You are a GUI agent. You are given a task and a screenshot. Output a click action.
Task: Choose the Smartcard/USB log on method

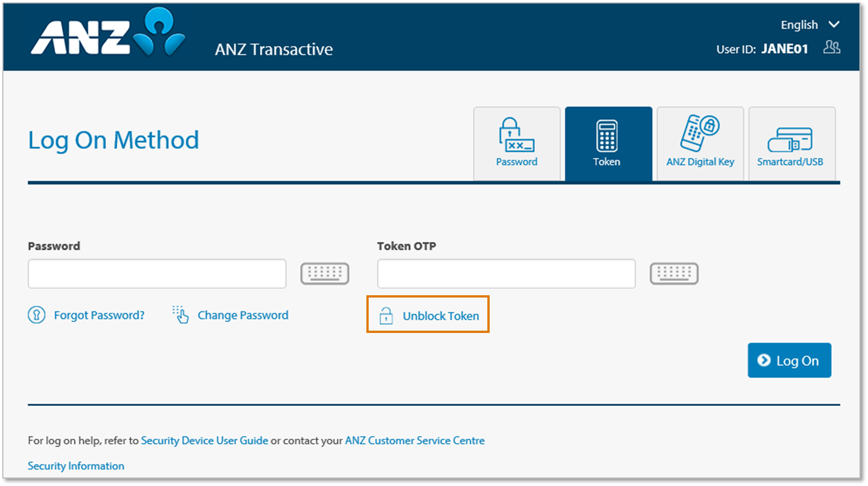pos(792,143)
